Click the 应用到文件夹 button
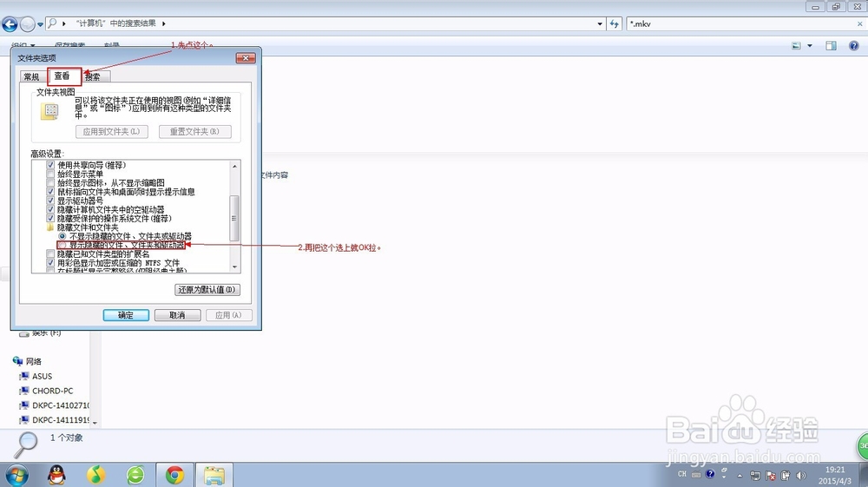Viewport: 868px width, 487px height. pos(111,132)
